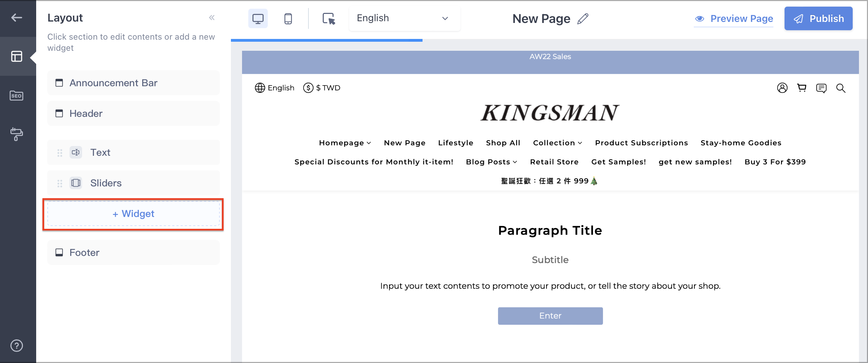This screenshot has width=868, height=363.
Task: Switch to mobile preview mode
Action: [288, 18]
